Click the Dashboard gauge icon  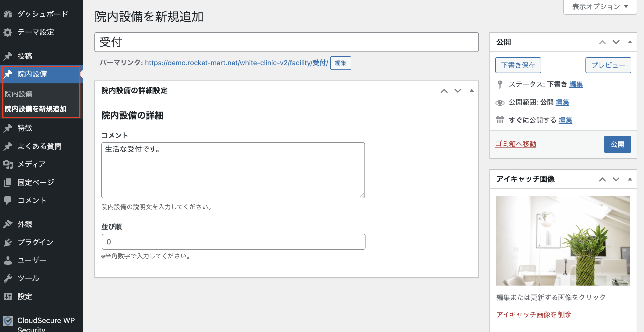[8, 14]
